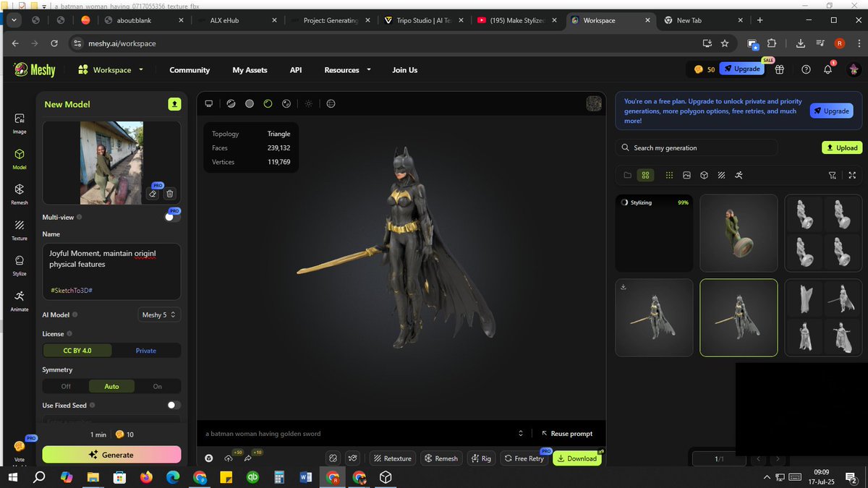
Task: Click the Join Us menu item
Action: pos(405,70)
